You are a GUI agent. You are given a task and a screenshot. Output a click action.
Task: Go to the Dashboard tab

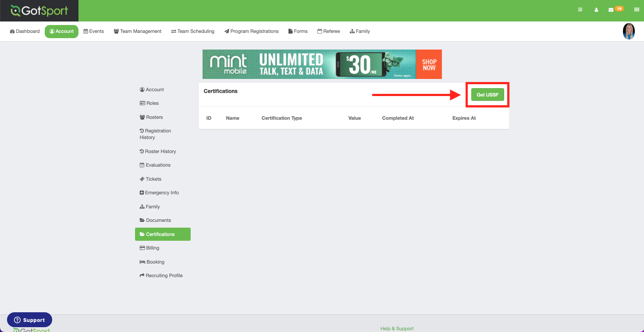(25, 31)
